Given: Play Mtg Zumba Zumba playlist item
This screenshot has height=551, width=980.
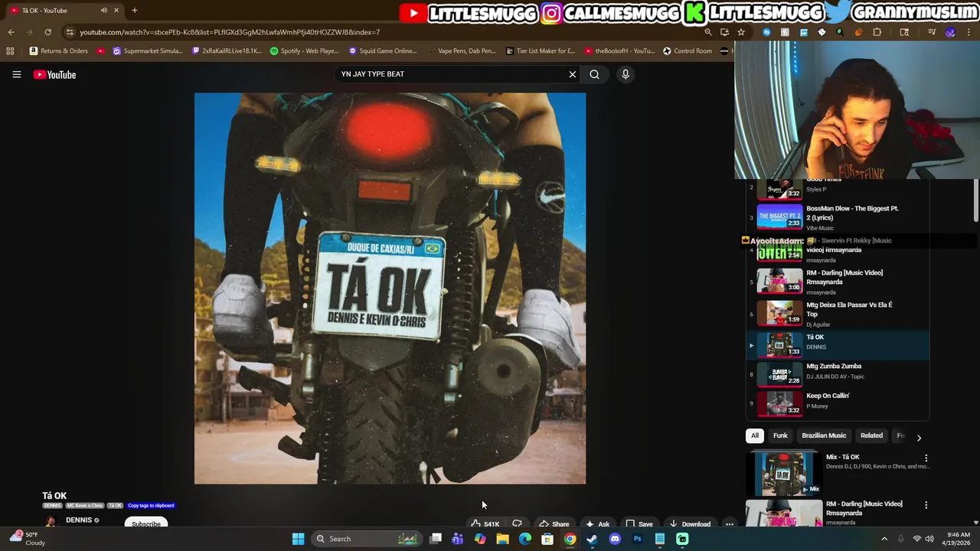Looking at the screenshot, I should tap(838, 375).
